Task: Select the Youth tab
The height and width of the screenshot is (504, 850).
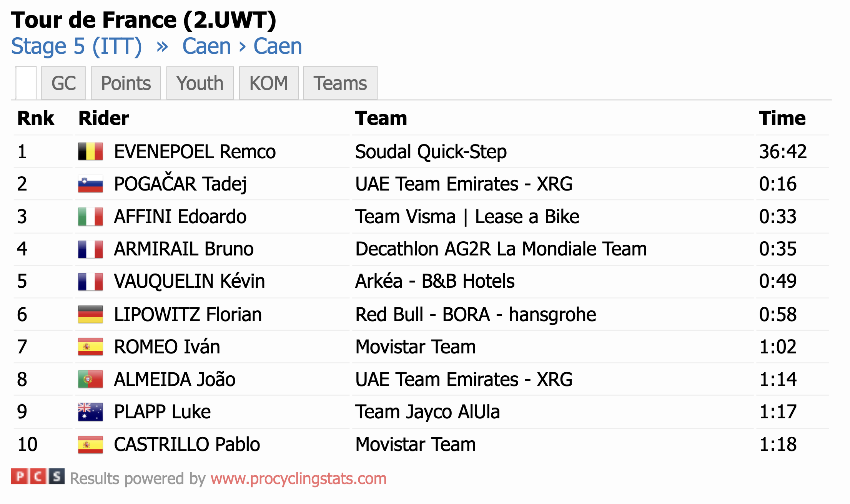Action: pyautogui.click(x=200, y=83)
